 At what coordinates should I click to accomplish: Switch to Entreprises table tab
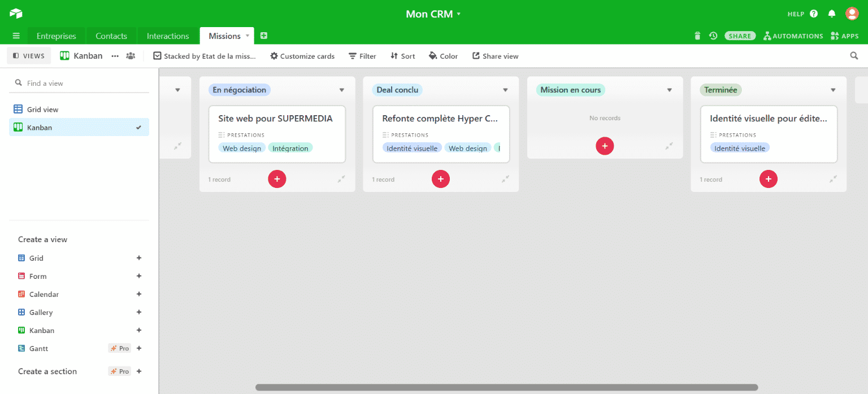pos(56,36)
